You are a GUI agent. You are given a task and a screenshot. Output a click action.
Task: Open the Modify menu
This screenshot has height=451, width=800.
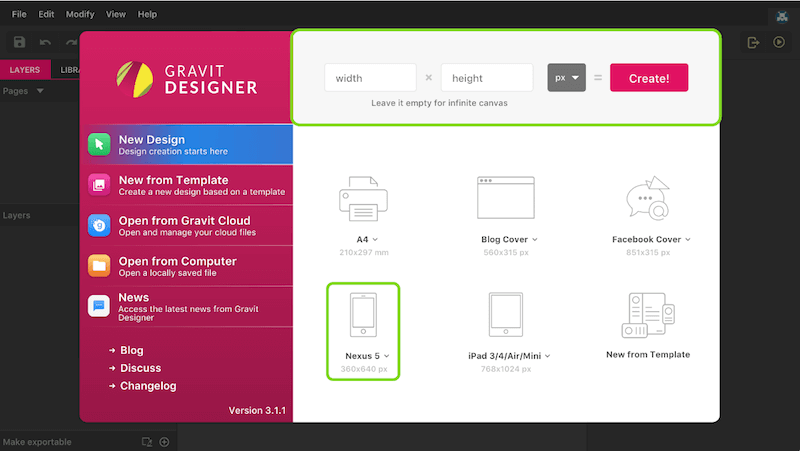tap(80, 14)
